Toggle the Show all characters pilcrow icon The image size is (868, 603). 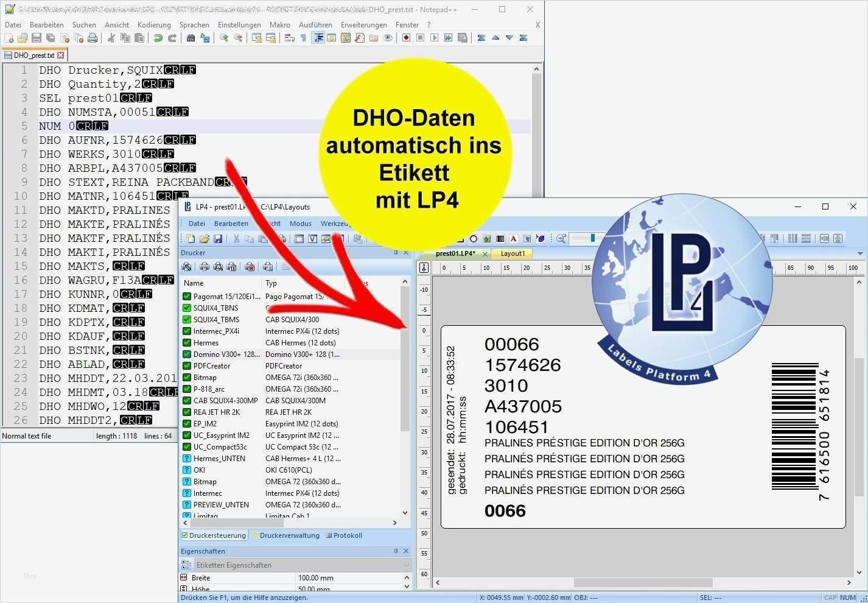[304, 38]
